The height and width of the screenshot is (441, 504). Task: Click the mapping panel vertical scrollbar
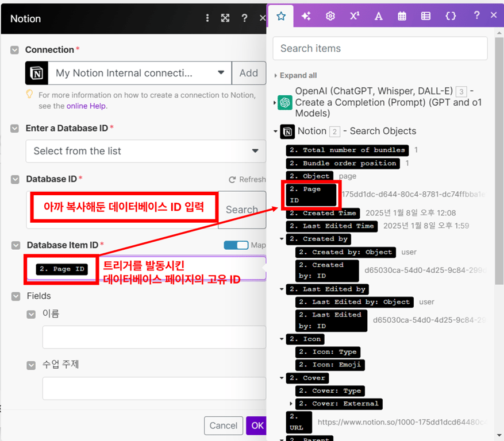click(499, 161)
